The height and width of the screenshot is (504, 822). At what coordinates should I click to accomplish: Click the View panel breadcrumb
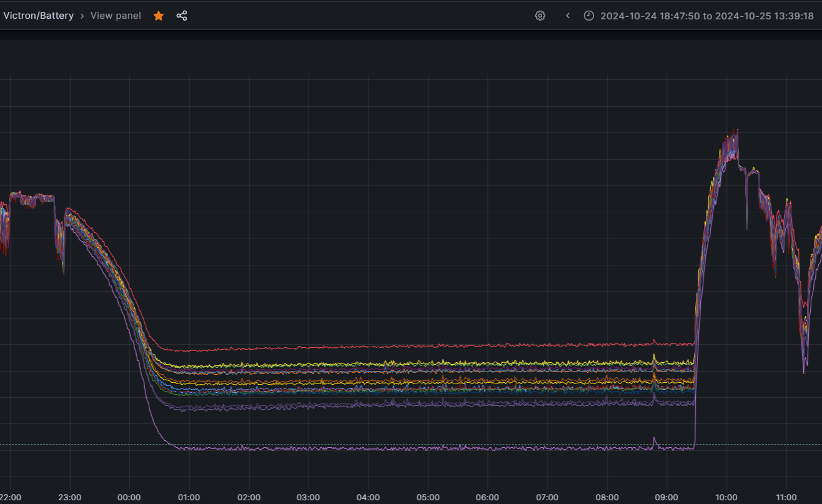(116, 16)
